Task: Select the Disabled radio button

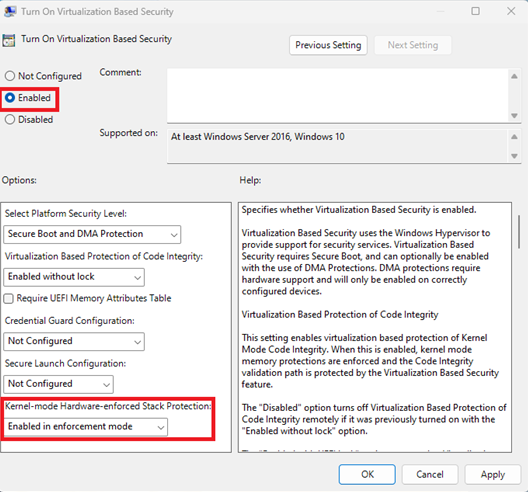Action: coord(10,119)
